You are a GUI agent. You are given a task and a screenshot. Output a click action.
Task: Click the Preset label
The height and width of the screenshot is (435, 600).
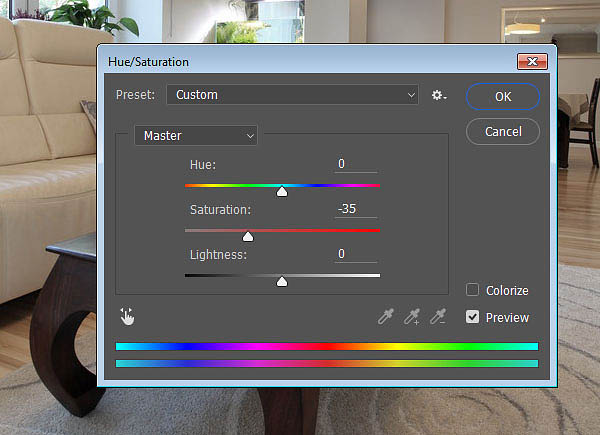[x=135, y=94]
